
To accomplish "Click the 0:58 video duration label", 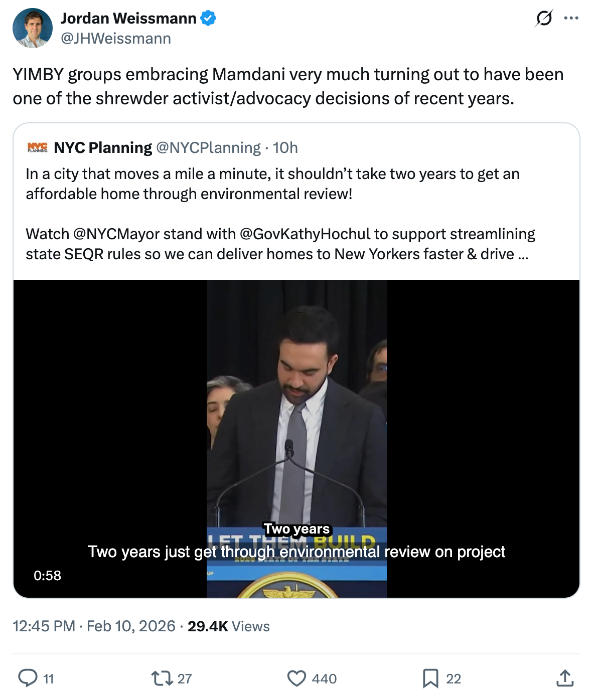I will (x=48, y=575).
